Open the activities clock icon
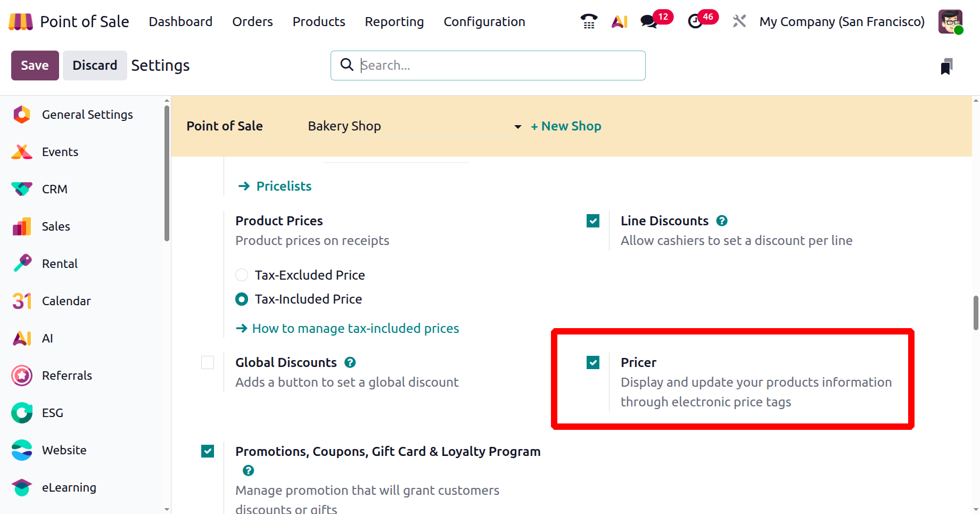This screenshot has height=514, width=980. pos(695,21)
